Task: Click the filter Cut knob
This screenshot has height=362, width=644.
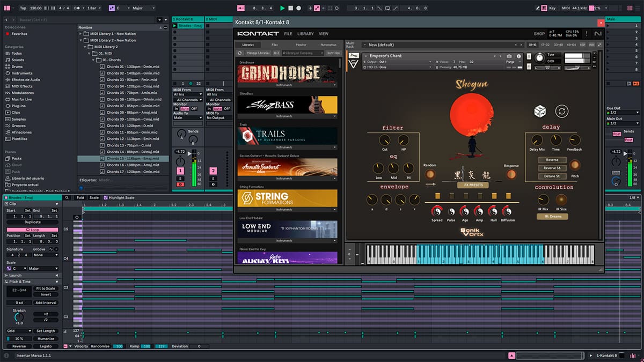Action: click(x=384, y=140)
